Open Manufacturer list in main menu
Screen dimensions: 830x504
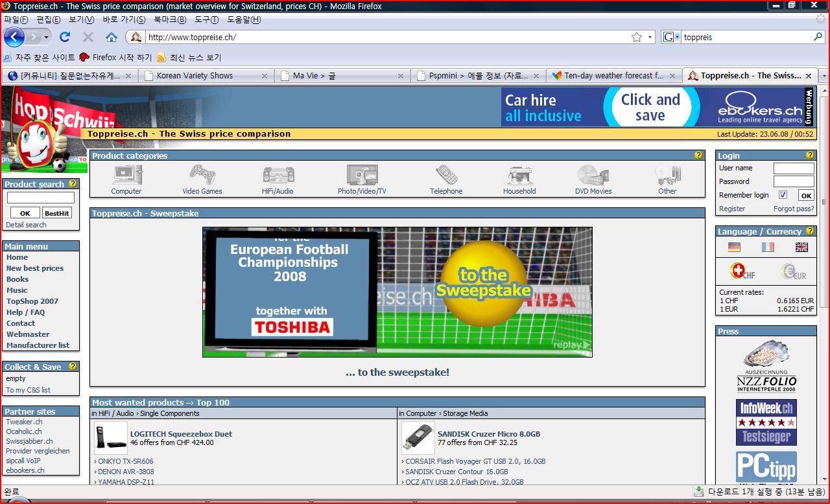point(38,345)
